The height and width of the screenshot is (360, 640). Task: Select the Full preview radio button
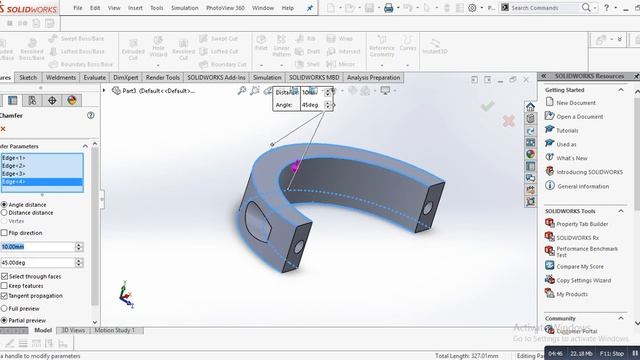(x=4, y=309)
